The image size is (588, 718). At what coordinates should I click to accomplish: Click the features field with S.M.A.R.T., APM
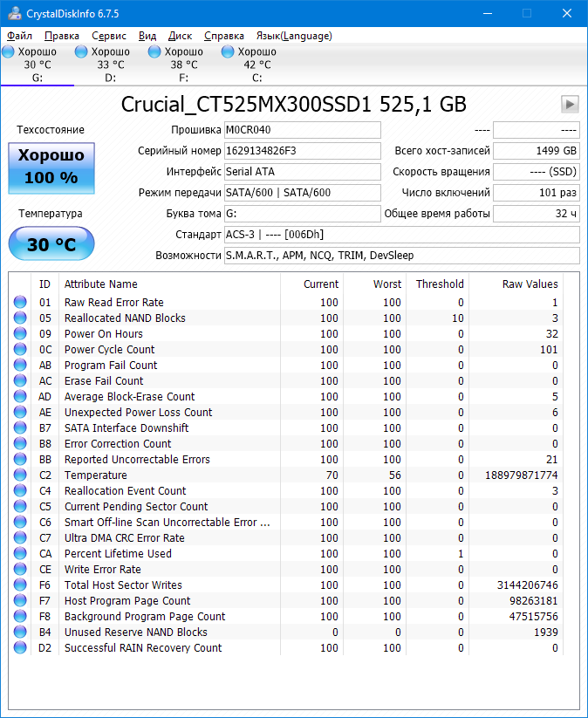401,256
